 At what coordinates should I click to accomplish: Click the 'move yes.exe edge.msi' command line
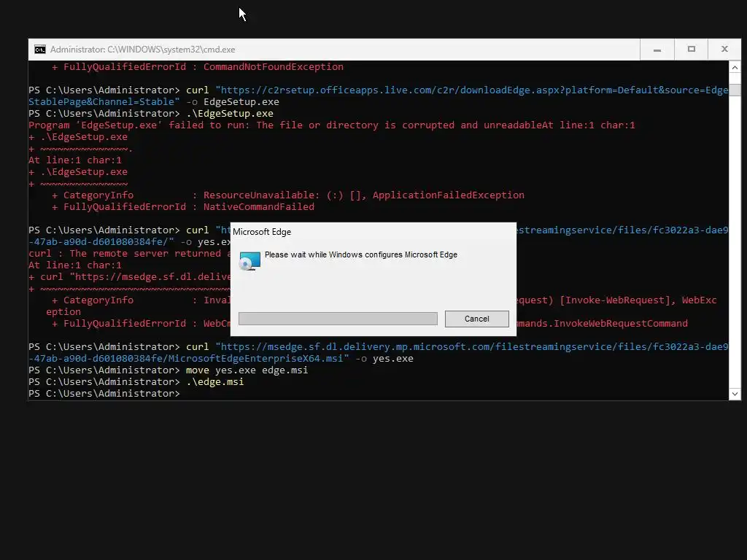coord(169,370)
